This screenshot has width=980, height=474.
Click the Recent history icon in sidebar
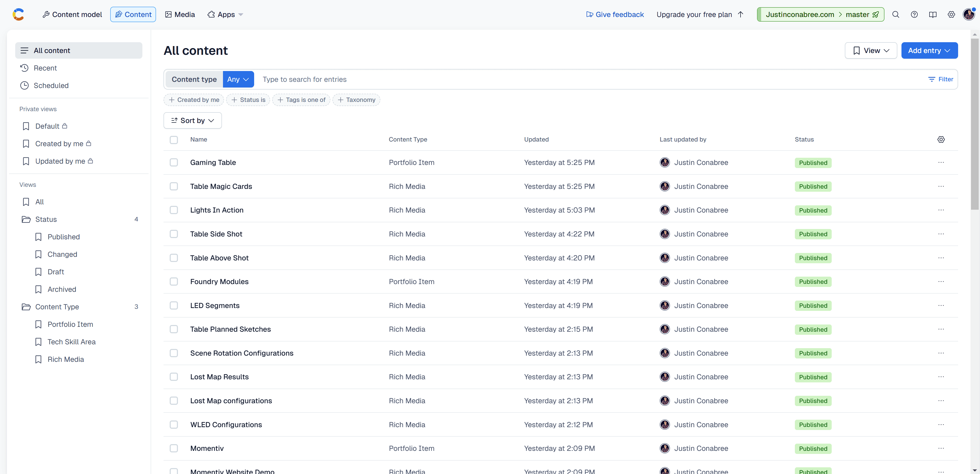pos(24,68)
